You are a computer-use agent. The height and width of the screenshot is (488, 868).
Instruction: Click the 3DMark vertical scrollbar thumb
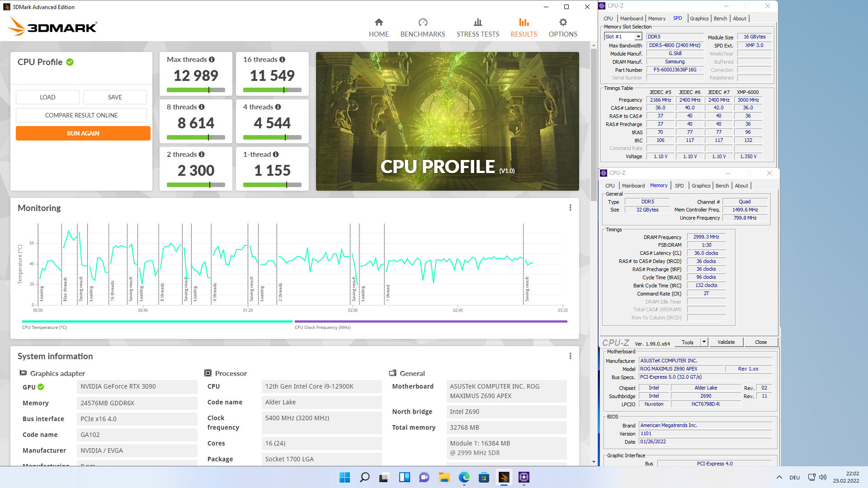point(594,124)
